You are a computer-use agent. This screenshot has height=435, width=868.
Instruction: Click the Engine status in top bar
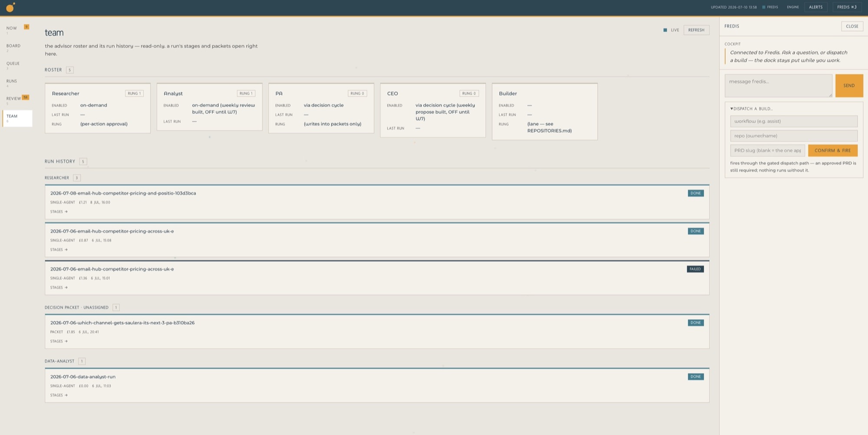point(793,7)
